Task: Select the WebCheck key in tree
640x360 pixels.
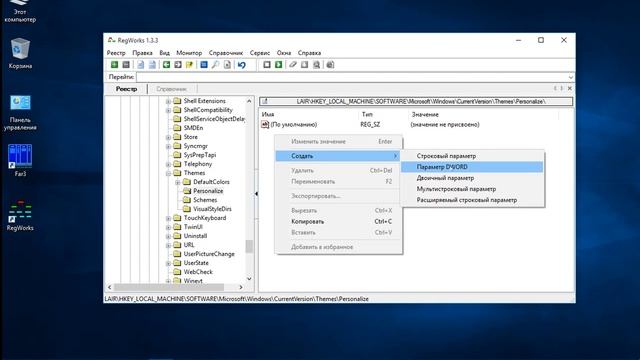Action: click(x=198, y=272)
